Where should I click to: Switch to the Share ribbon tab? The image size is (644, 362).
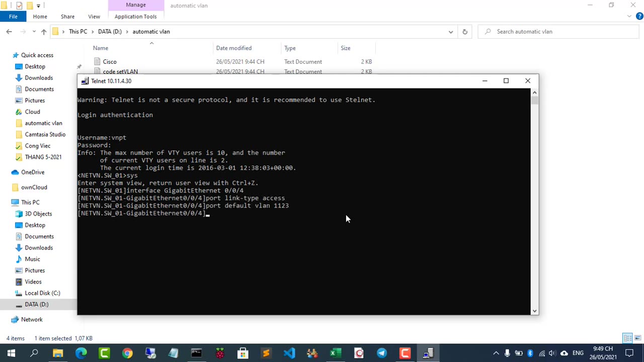pyautogui.click(x=67, y=17)
